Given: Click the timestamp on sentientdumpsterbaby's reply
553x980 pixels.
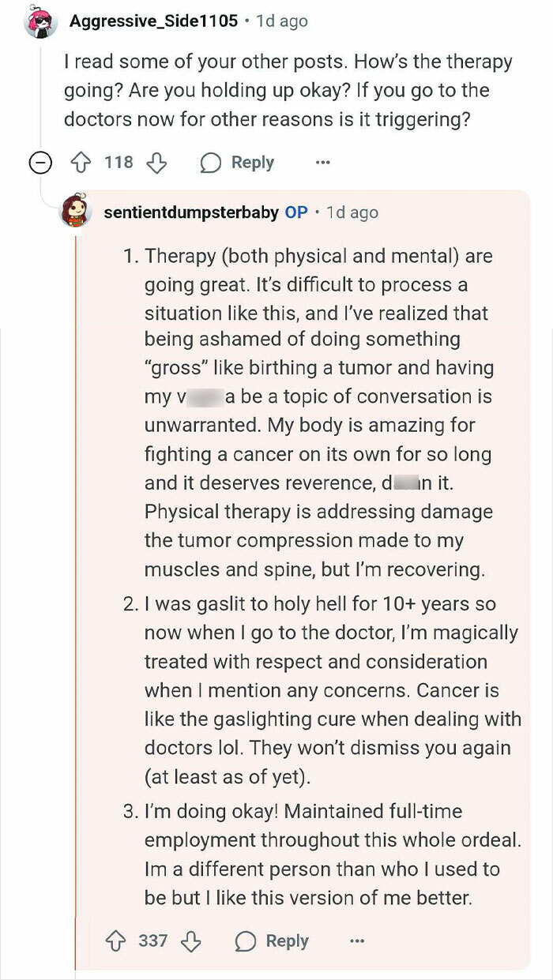Looking at the screenshot, I should (x=352, y=212).
